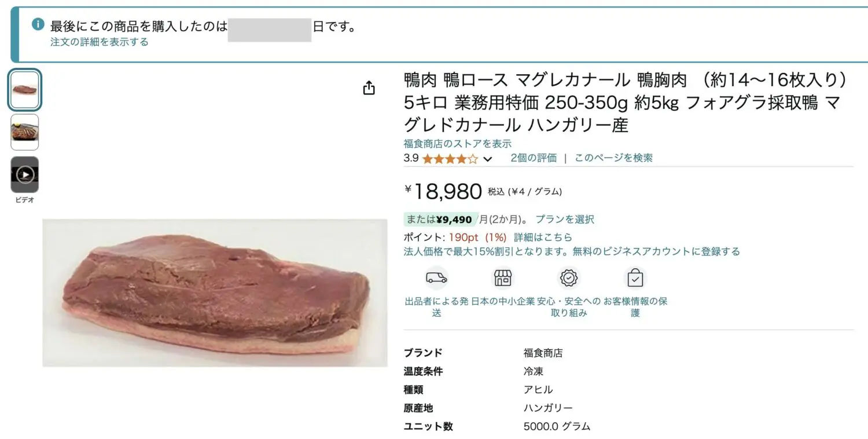Select the first raw duck breast thumbnail

coord(25,90)
